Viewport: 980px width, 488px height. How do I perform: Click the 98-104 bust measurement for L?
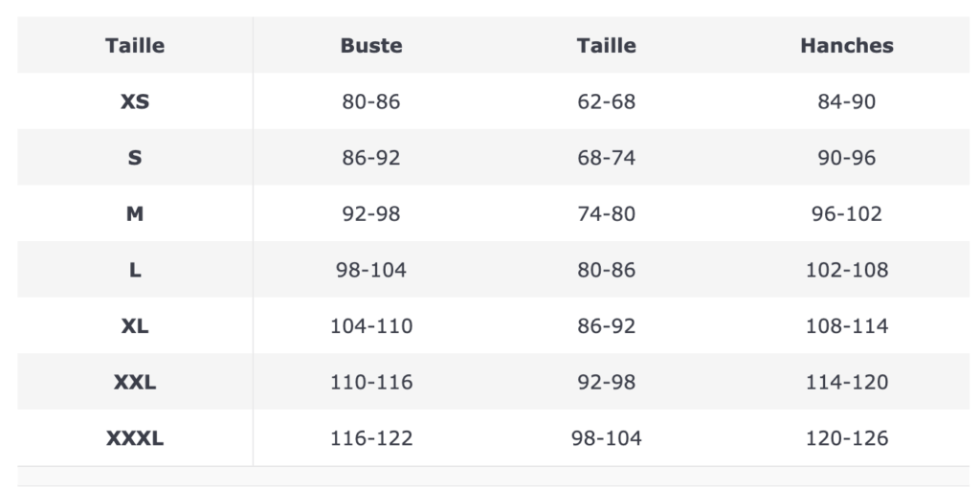pos(370,270)
